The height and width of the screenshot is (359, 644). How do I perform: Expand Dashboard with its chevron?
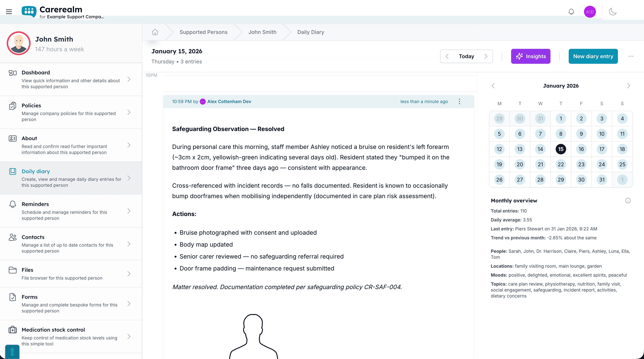[x=129, y=79]
